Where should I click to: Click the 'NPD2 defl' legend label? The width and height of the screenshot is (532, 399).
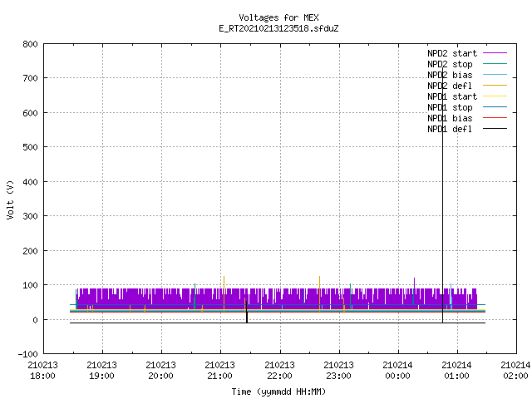(450, 86)
